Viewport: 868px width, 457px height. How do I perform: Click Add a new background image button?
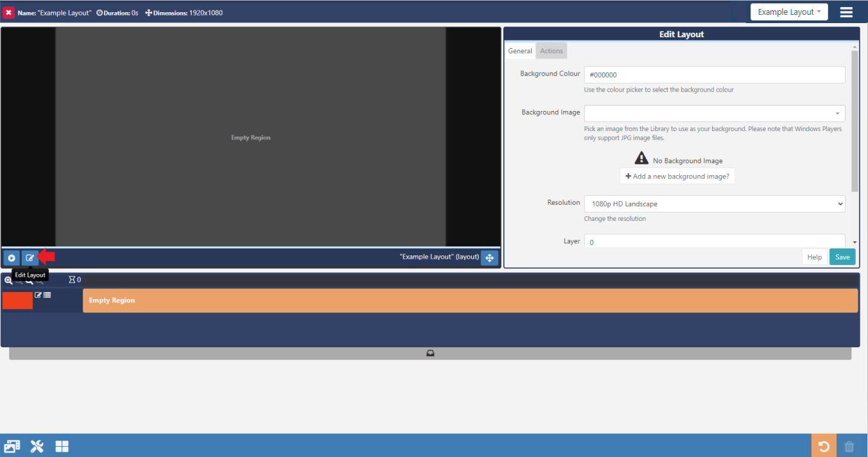[677, 175]
